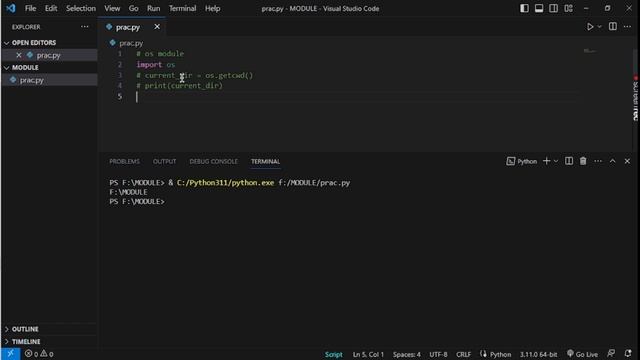This screenshot has width=640, height=360.
Task: Switch to DEBUG CONSOLE tab
Action: [213, 161]
